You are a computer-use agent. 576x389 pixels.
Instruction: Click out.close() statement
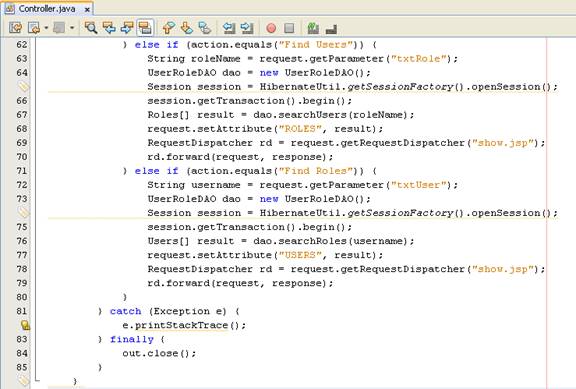[x=159, y=353]
